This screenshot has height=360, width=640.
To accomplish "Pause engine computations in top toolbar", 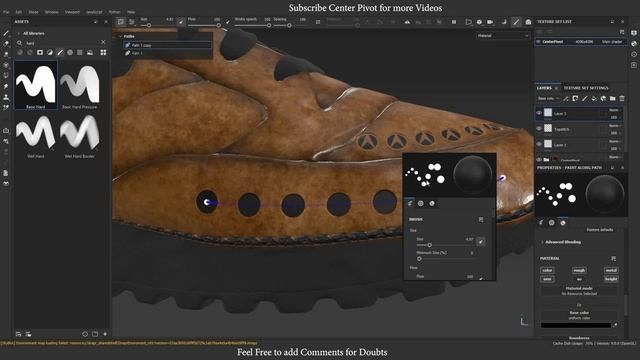I will coord(453,22).
